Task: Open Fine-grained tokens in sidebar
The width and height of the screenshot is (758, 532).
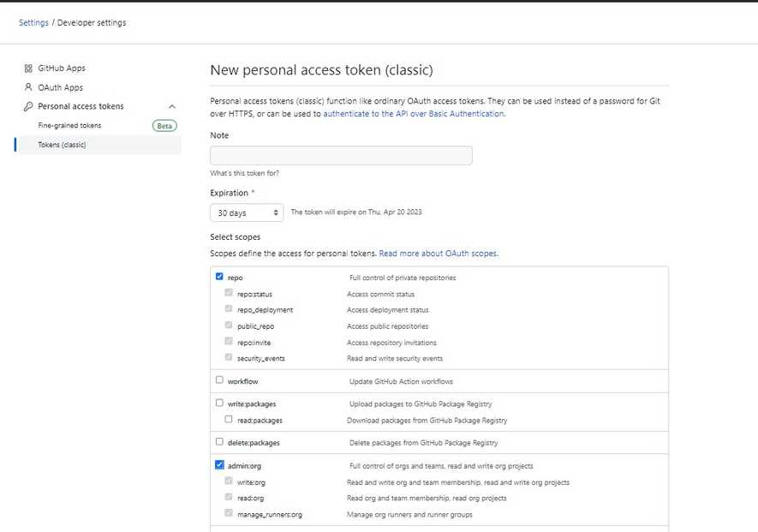Action: tap(69, 126)
